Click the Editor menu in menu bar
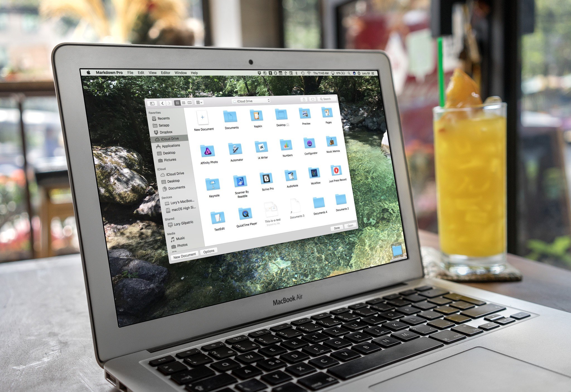 pos(166,72)
